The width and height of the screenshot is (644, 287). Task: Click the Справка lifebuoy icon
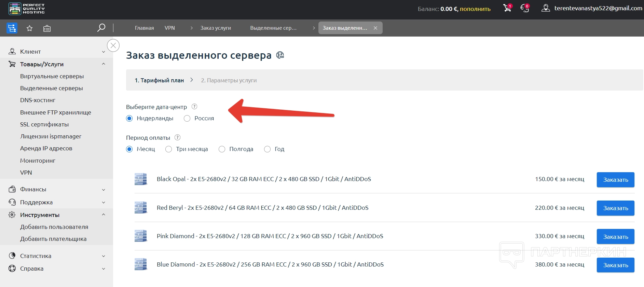(x=12, y=269)
